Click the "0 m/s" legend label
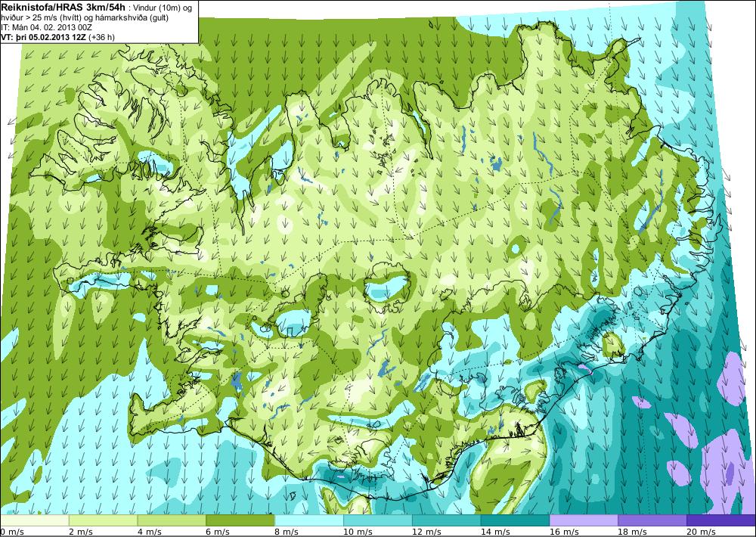Image resolution: width=756 pixels, height=537 pixels. point(13,532)
